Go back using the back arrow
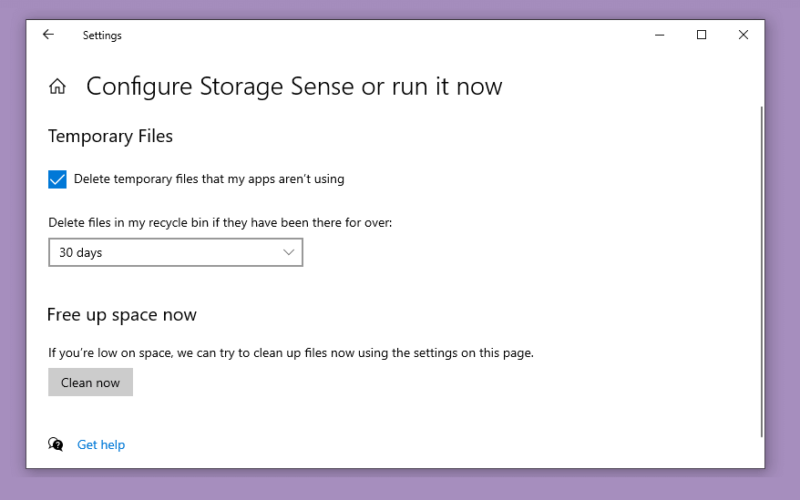The height and width of the screenshot is (500, 800). pyautogui.click(x=48, y=35)
